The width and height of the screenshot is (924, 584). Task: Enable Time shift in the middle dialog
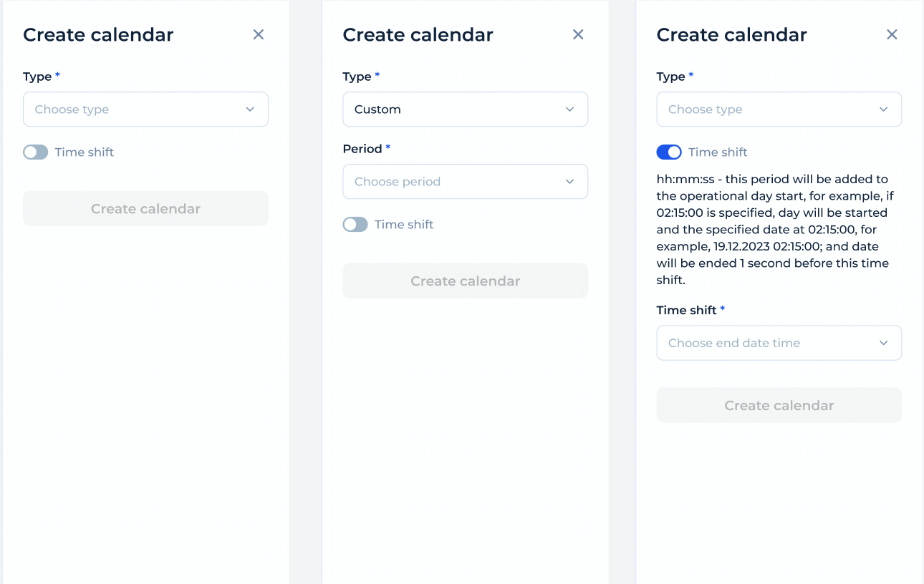[x=355, y=224]
